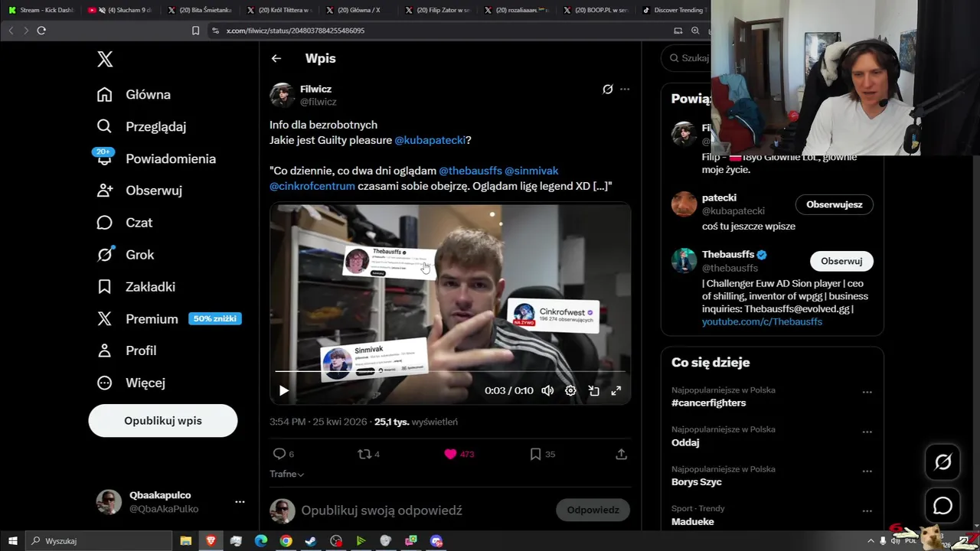Image resolution: width=980 pixels, height=551 pixels.
Task: Go back with the arrow beside Wpis
Action: (276, 58)
